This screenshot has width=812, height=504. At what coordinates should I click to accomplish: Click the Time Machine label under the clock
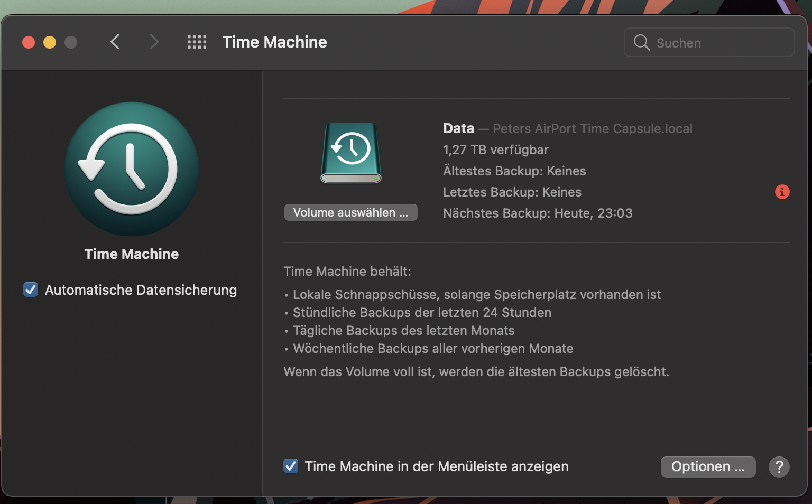click(x=132, y=254)
